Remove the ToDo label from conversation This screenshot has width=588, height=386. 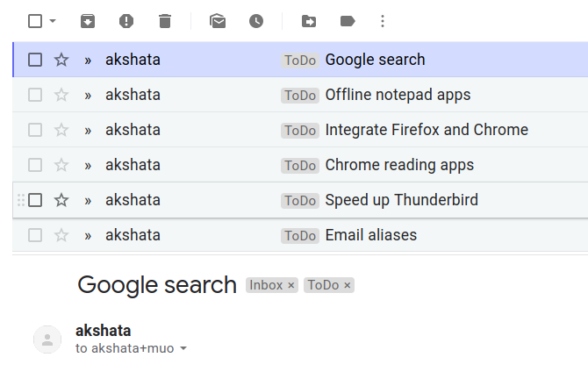click(348, 285)
